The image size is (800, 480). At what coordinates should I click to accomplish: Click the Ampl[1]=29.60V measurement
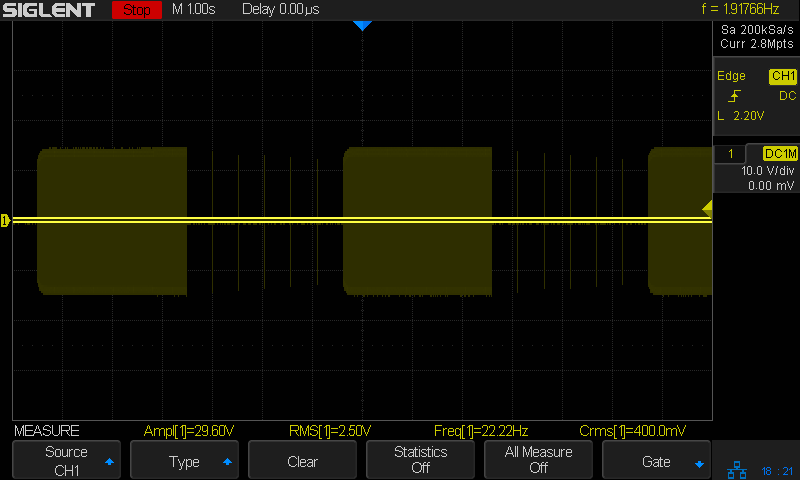188,431
